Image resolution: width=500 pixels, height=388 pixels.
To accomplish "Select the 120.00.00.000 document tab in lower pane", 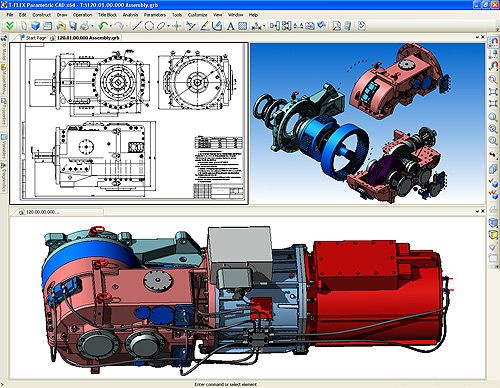I will (x=39, y=212).
